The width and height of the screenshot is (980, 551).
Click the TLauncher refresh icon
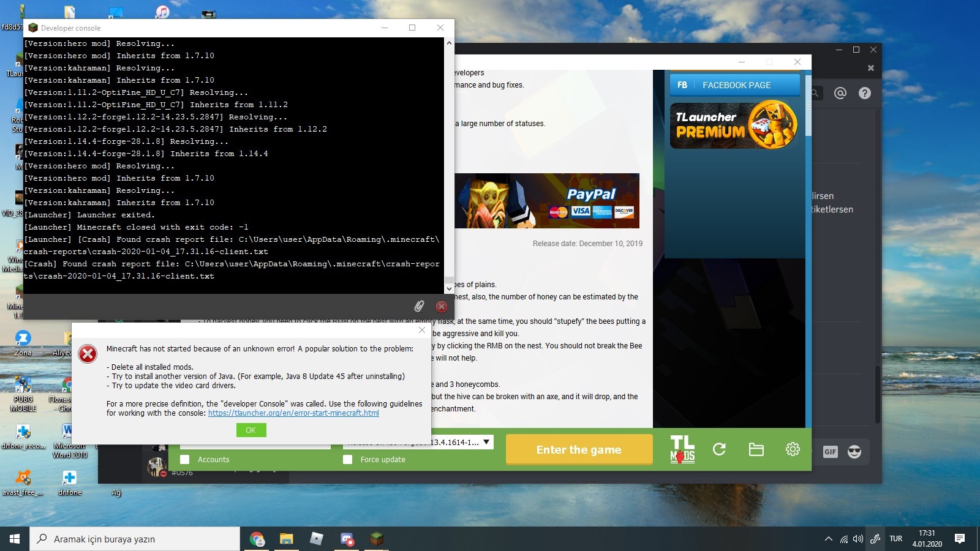pyautogui.click(x=720, y=449)
